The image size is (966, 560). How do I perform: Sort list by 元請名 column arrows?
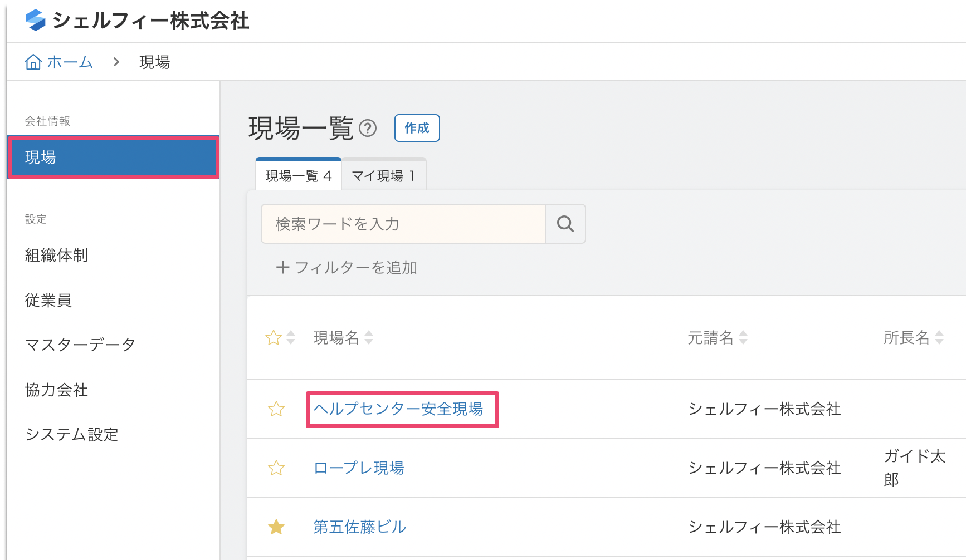pos(743,337)
